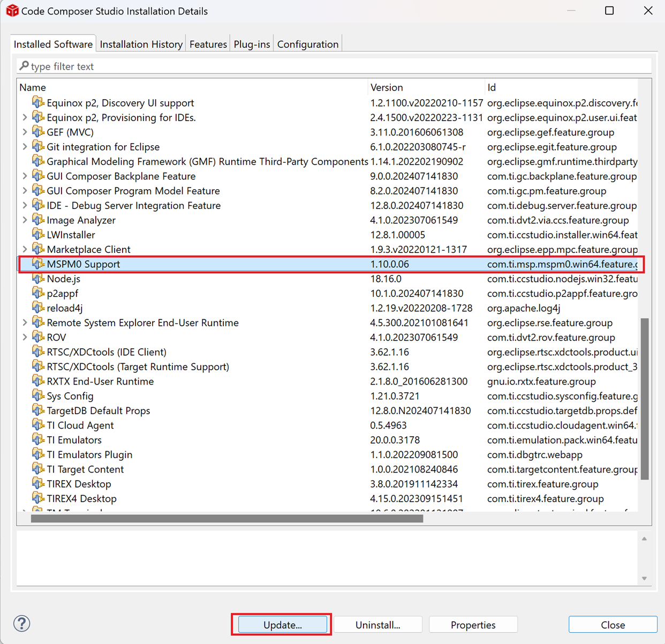The width and height of the screenshot is (665, 644).
Task: Open help via the question mark icon
Action: 21,624
